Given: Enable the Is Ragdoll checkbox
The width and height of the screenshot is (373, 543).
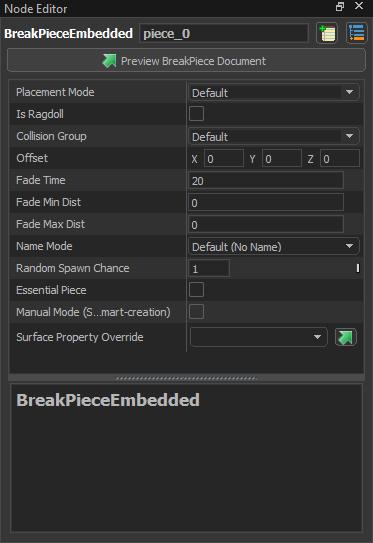Looking at the screenshot, I should pyautogui.click(x=196, y=114).
